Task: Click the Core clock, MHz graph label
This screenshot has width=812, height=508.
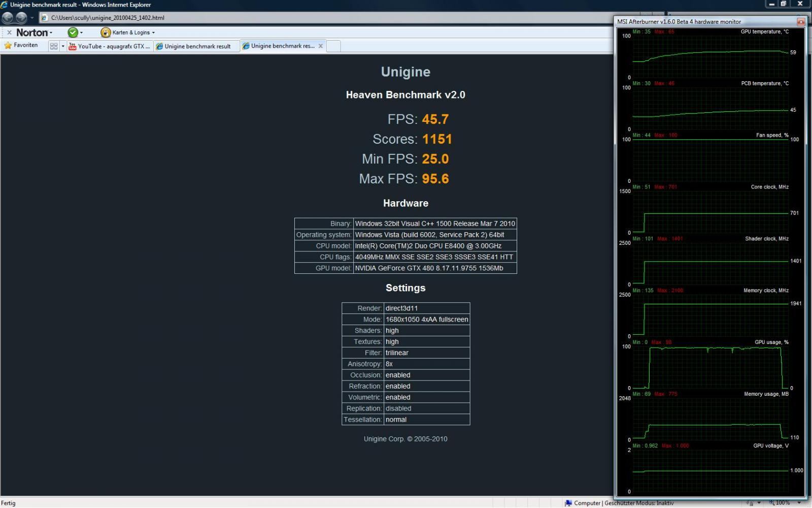Action: 769,187
